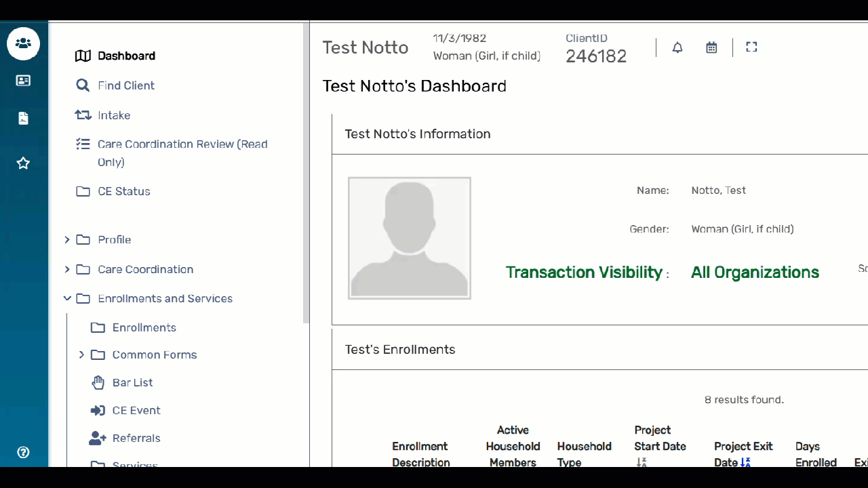The width and height of the screenshot is (868, 488).
Task: Expand the Profile folder chevron
Action: click(66, 239)
